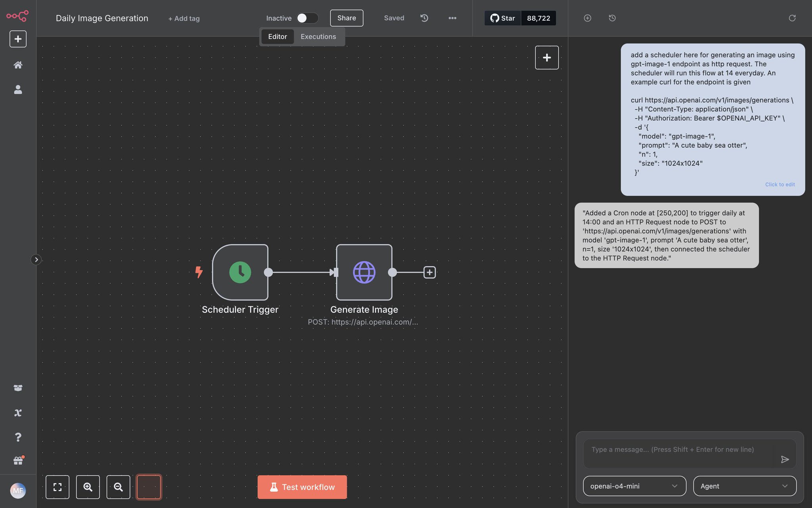Open the three-dots workflow menu

(x=452, y=18)
